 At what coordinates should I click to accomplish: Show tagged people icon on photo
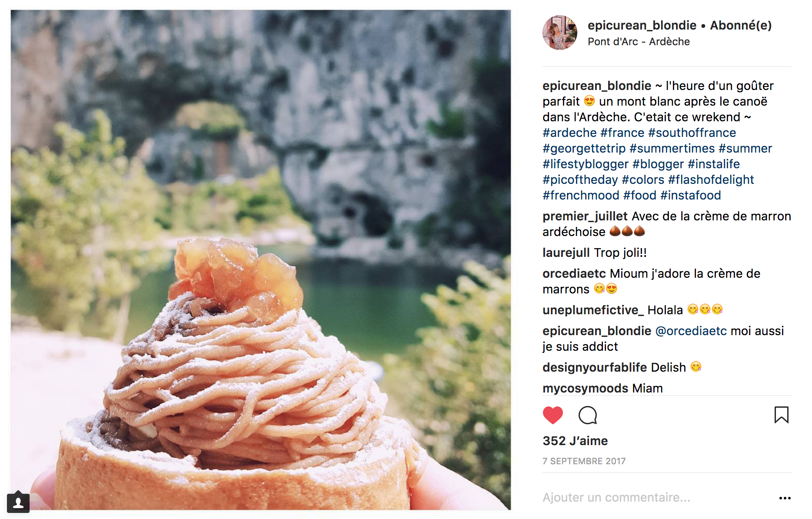18,503
